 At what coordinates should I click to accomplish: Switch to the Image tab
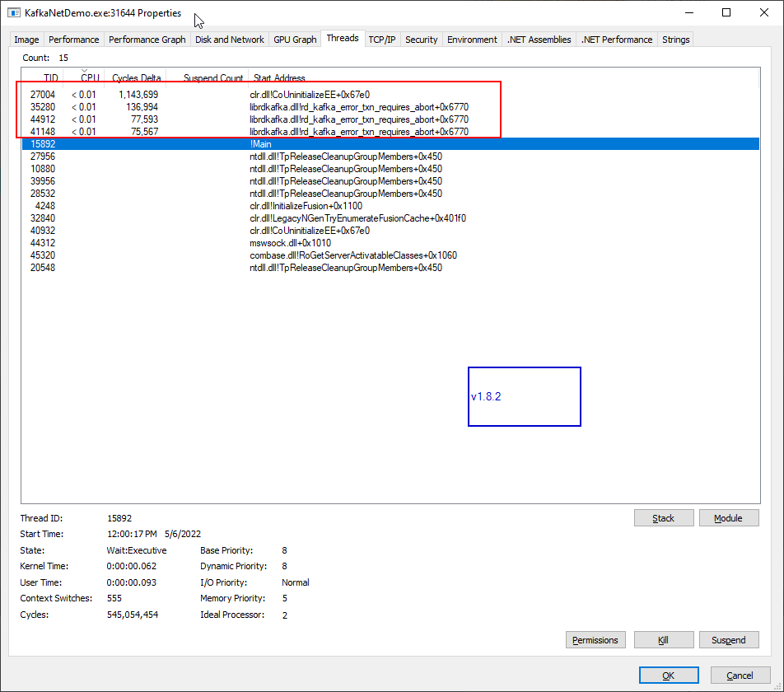click(26, 40)
